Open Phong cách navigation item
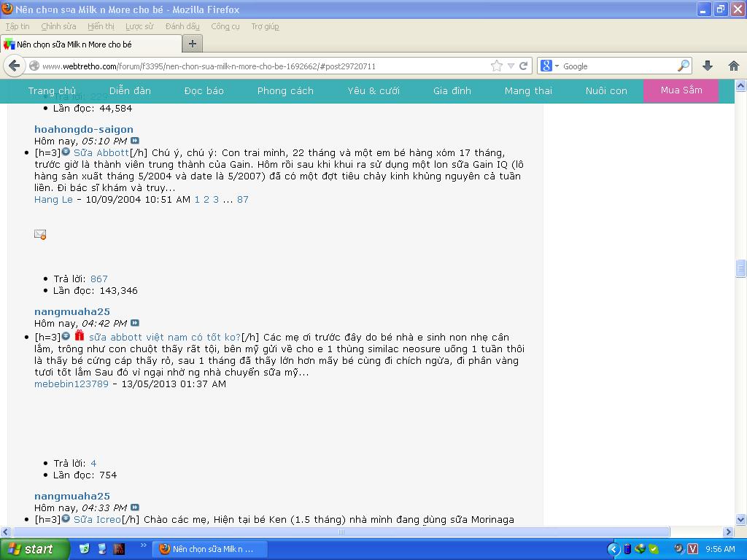This screenshot has height=560, width=747. (x=285, y=91)
